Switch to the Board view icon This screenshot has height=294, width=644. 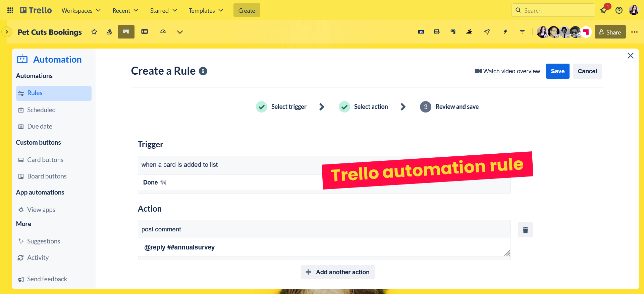coord(126,32)
